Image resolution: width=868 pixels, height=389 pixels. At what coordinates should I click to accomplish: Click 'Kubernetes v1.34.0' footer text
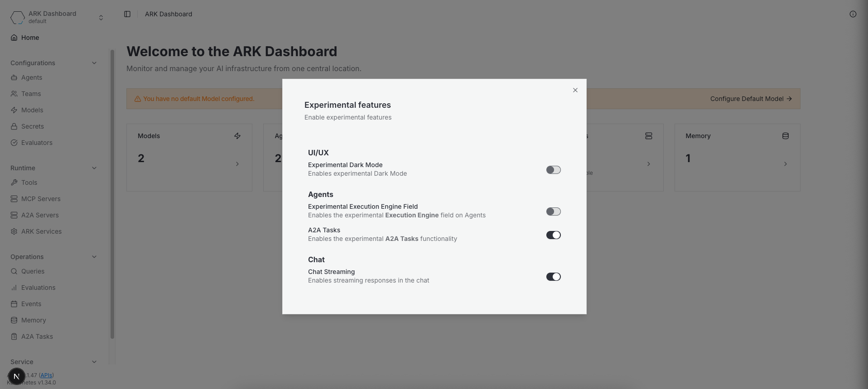[31, 383]
